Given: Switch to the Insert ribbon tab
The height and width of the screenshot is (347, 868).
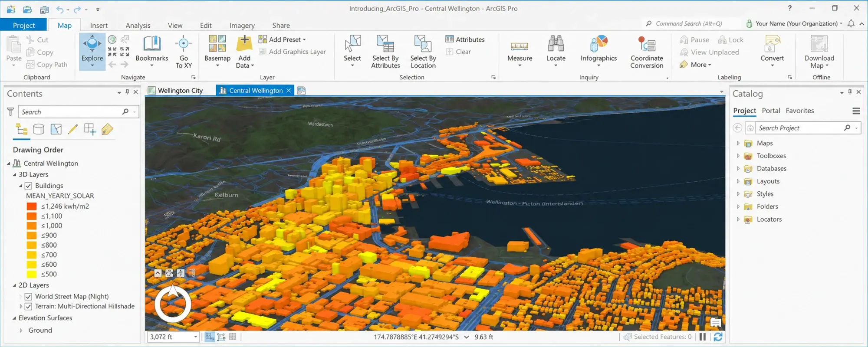Looking at the screenshot, I should coord(99,25).
